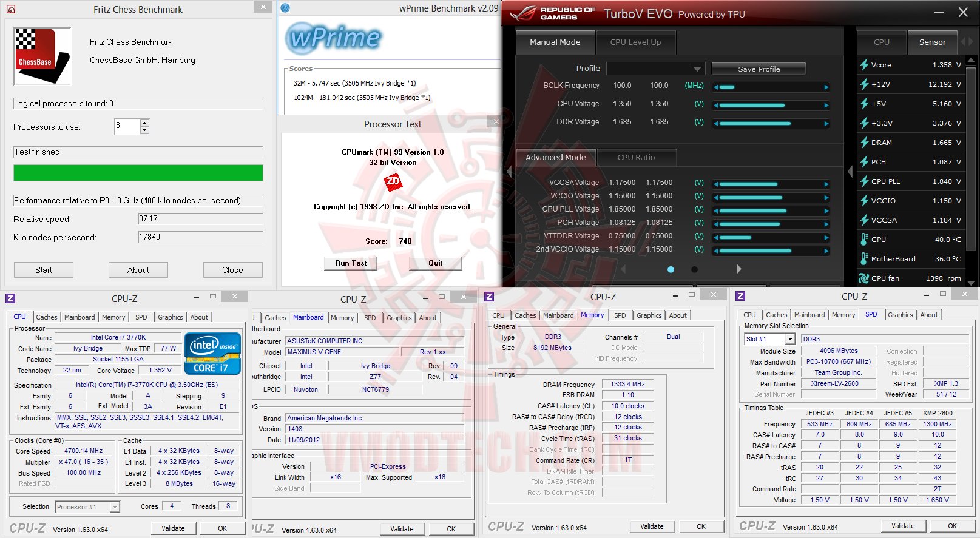Go to the next TurboV page arrow
This screenshot has height=538, width=980.
click(x=738, y=269)
